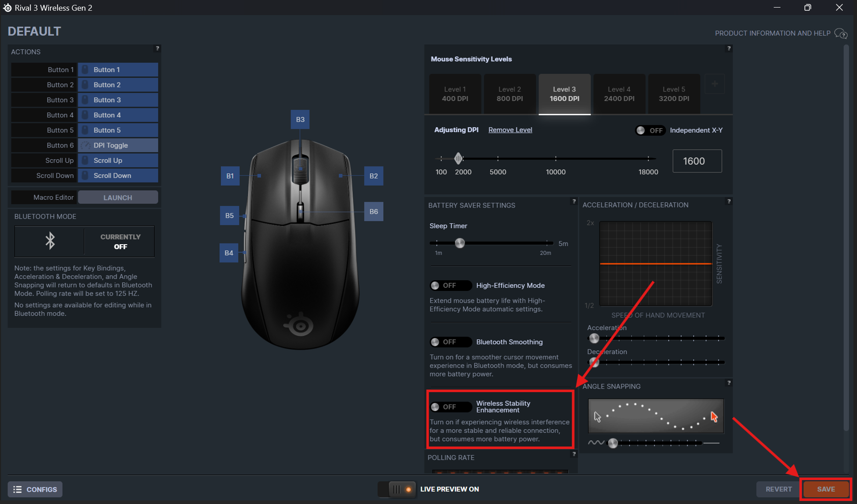Click the DPI value field showing 1600
Viewport: 857px width, 504px height.
coord(697,161)
